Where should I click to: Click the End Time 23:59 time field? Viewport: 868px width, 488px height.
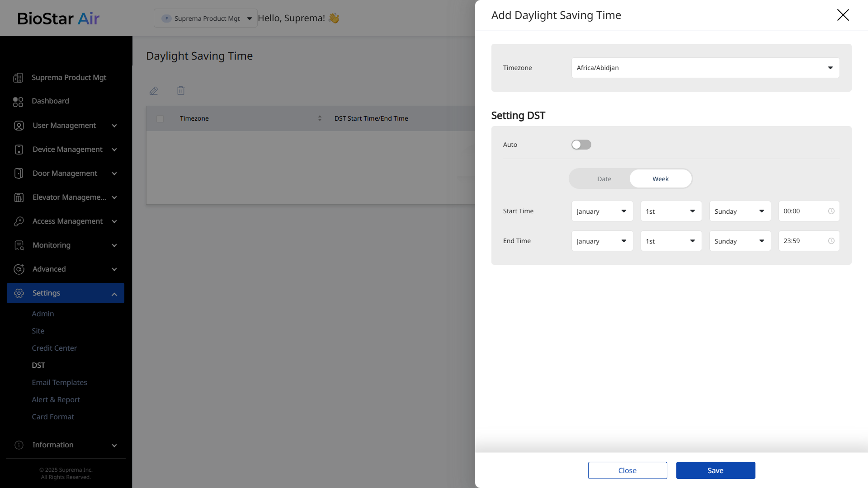[804, 241]
